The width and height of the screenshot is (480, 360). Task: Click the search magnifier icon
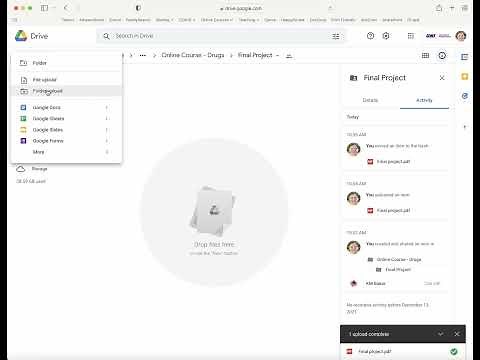[106, 36]
